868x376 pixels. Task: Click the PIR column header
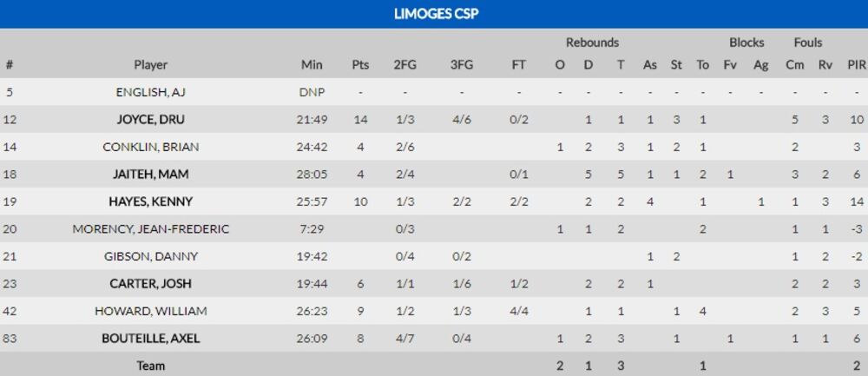856,65
